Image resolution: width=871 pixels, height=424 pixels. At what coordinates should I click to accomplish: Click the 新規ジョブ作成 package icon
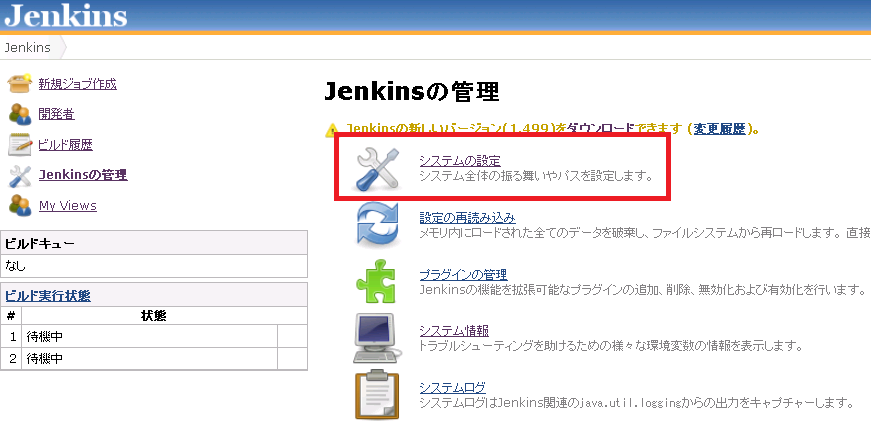tap(20, 84)
